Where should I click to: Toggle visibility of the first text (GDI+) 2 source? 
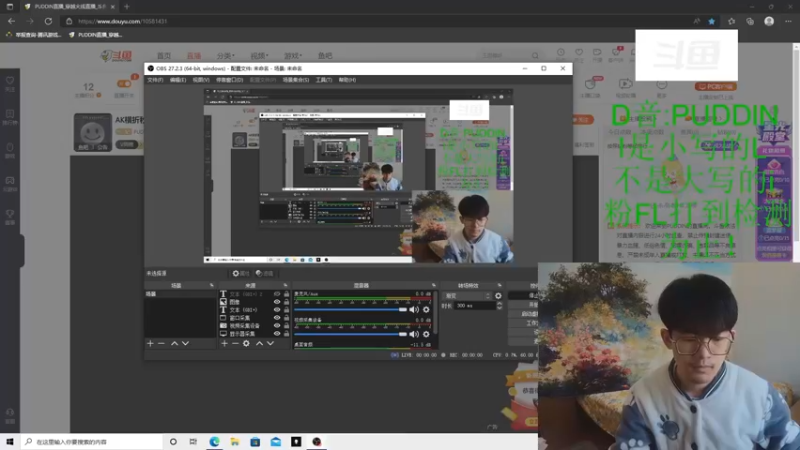(x=277, y=294)
